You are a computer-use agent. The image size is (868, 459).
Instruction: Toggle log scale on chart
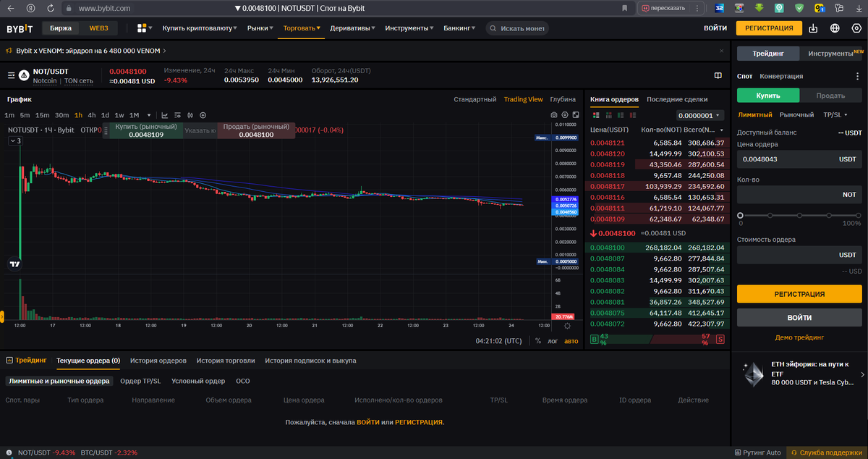pyautogui.click(x=553, y=341)
